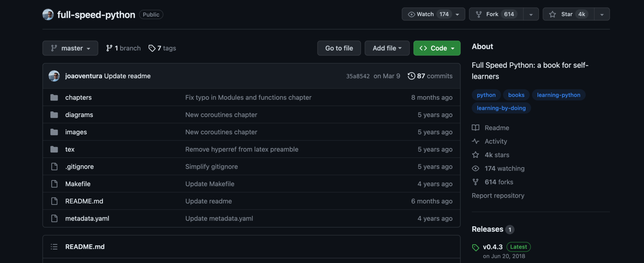Screen dimensions: 644x263
Task: Select the learning-by-doing topic tag
Action: pos(501,108)
